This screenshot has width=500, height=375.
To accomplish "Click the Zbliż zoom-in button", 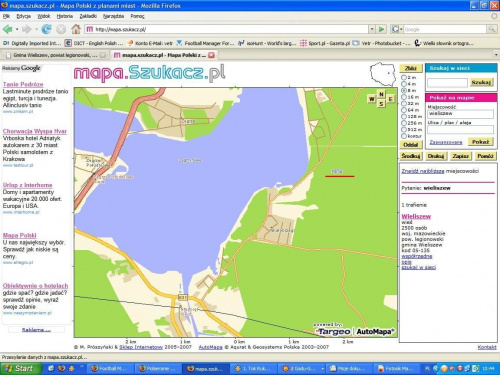I will tap(411, 68).
